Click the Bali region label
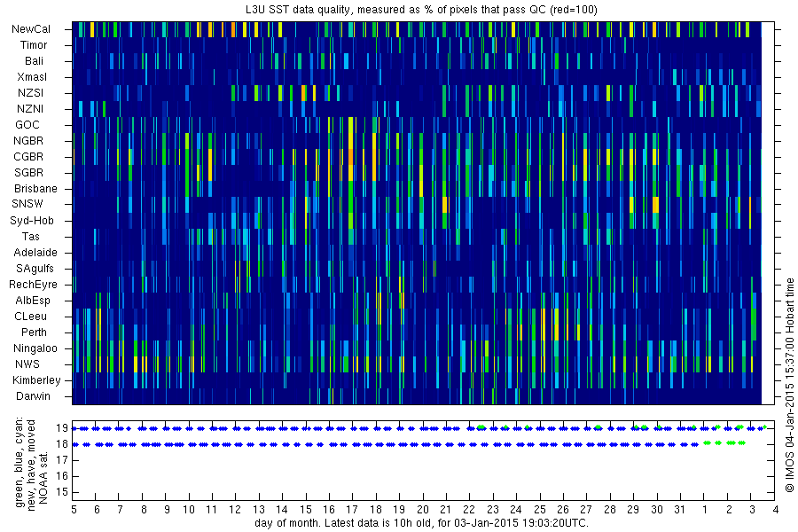 tap(34, 61)
